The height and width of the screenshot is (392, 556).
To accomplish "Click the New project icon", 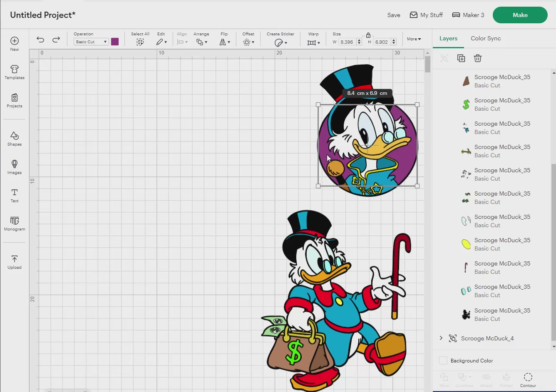I will pyautogui.click(x=15, y=41).
